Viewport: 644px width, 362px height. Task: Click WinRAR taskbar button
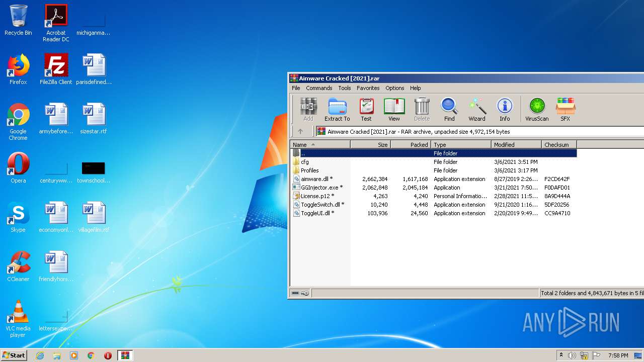125,355
